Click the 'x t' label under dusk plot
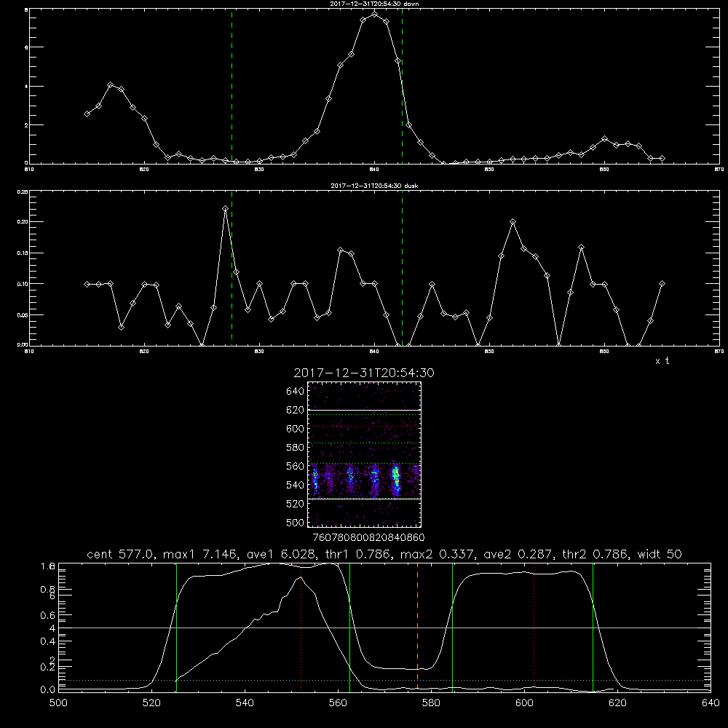The image size is (728, 728). [662, 361]
